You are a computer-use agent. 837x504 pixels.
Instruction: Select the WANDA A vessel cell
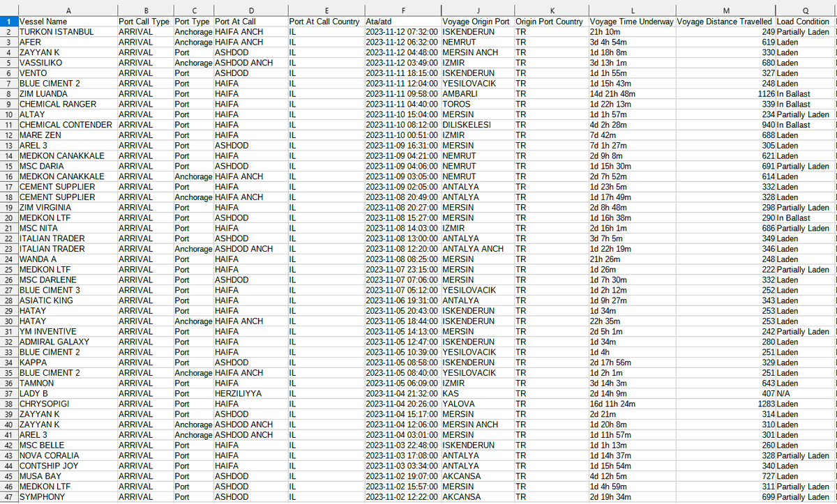tap(68, 259)
